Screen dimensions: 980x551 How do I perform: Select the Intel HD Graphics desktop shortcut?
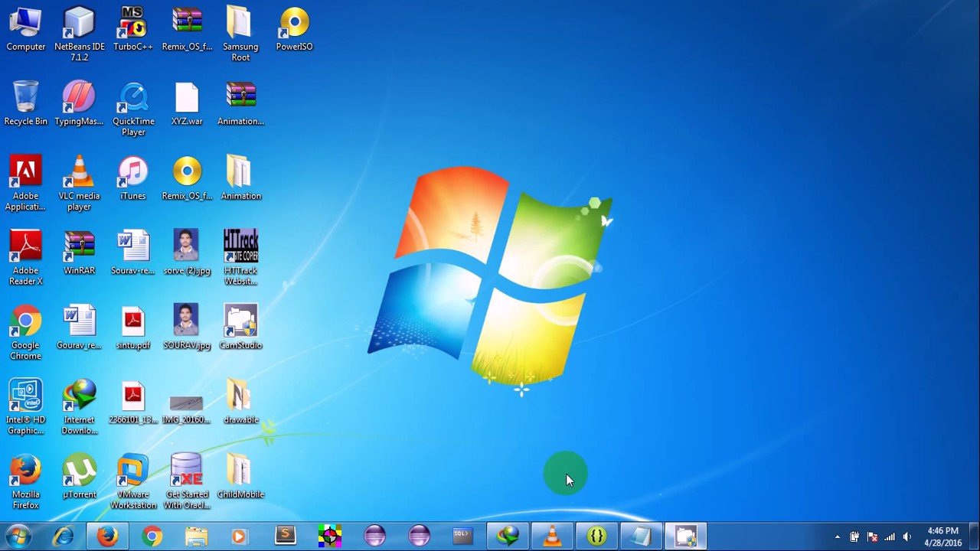pyautogui.click(x=25, y=408)
